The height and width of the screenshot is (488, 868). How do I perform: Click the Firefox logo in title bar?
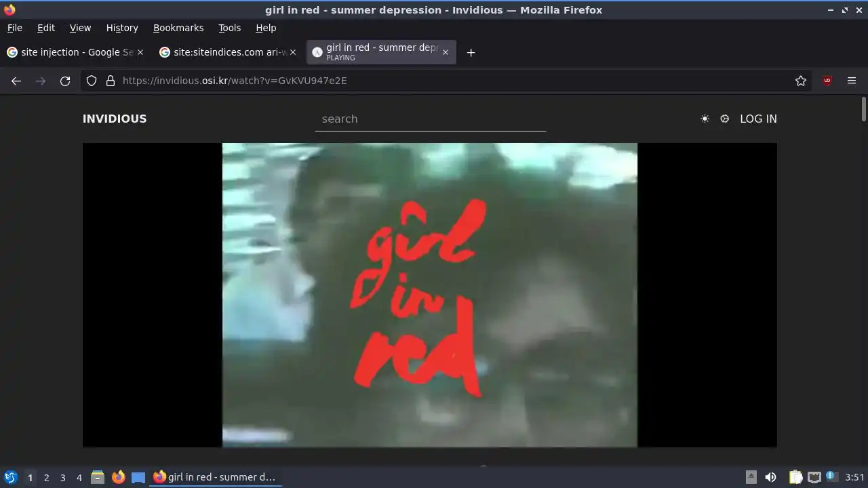pyautogui.click(x=9, y=9)
